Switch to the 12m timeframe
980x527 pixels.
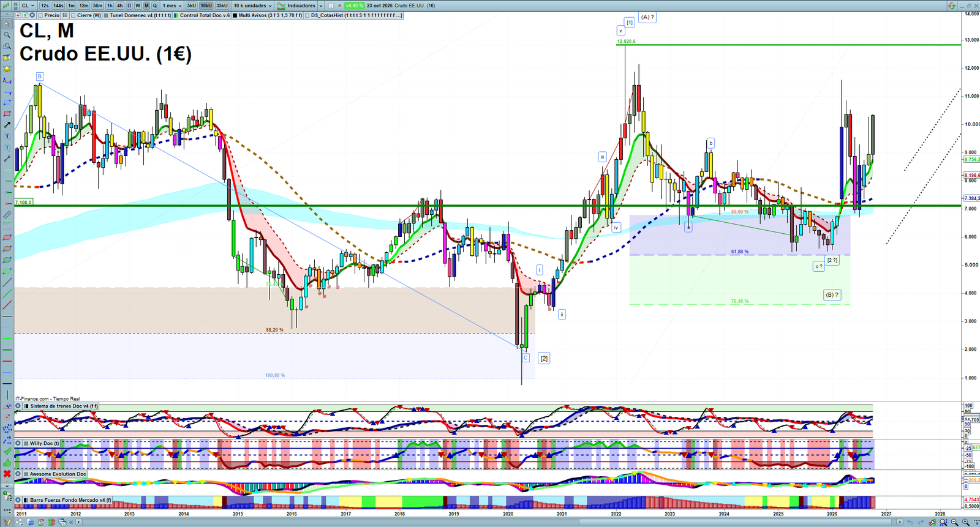[x=84, y=6]
